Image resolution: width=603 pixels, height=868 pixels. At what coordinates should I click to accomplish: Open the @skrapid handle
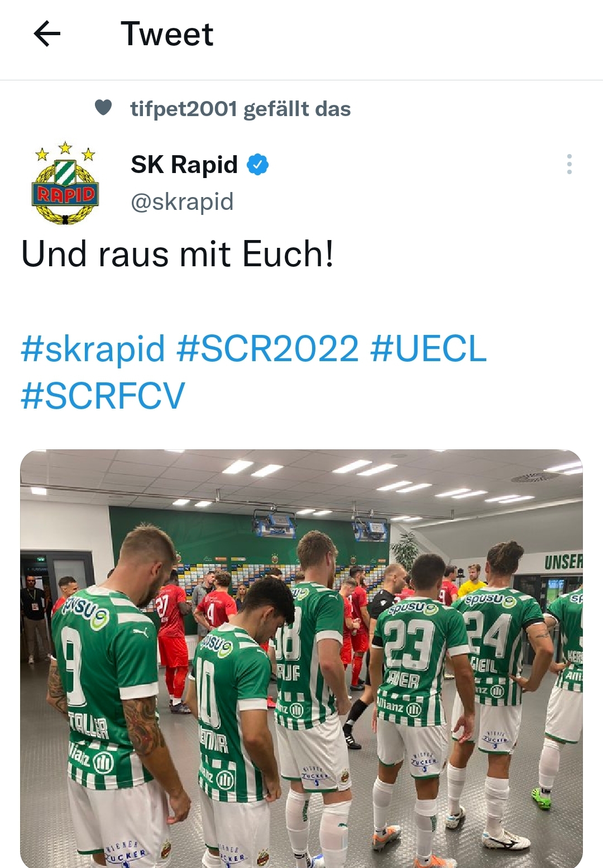click(182, 202)
